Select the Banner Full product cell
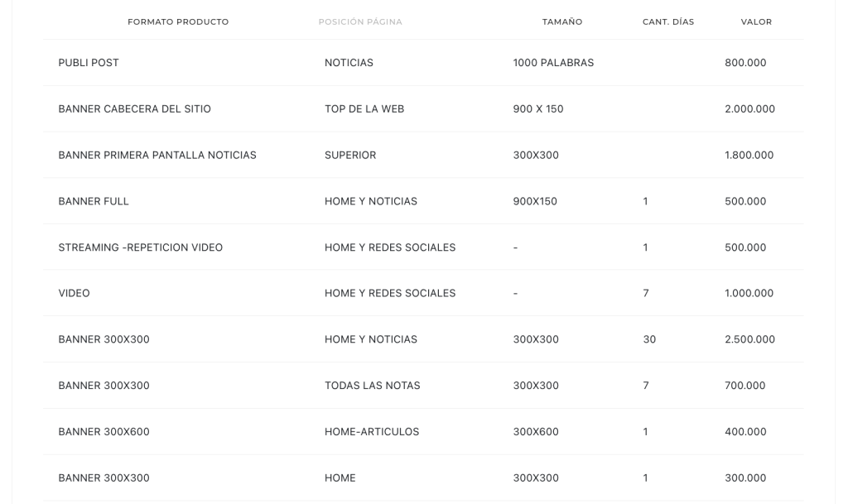The height and width of the screenshot is (504, 848). tap(94, 201)
